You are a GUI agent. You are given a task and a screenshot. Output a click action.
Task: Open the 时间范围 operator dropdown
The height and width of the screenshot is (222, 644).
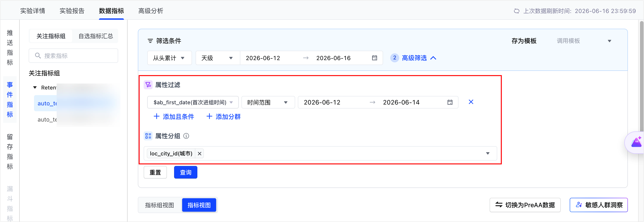268,102
